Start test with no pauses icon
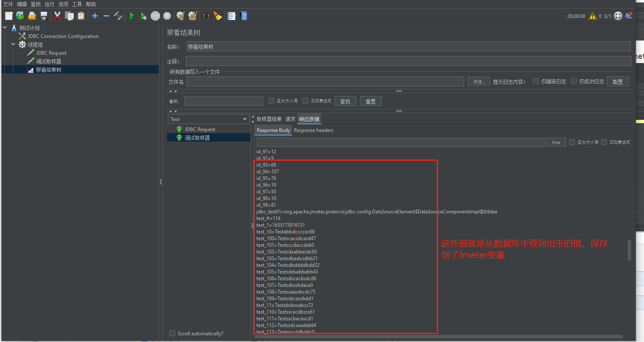Image resolution: width=644 pixels, height=342 pixels. click(143, 16)
